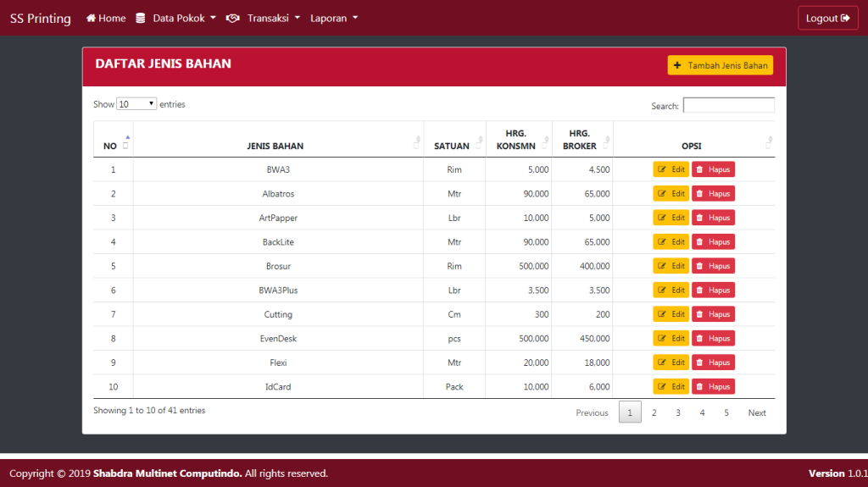Viewport: 868px width, 487px height.
Task: Click the EvenDesk name cell
Action: (x=278, y=338)
